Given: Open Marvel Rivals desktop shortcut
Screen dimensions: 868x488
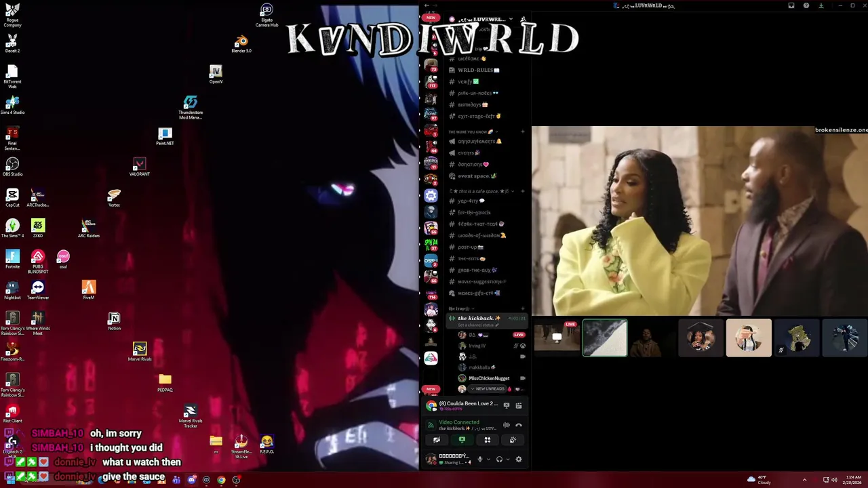Looking at the screenshot, I should click(140, 352).
